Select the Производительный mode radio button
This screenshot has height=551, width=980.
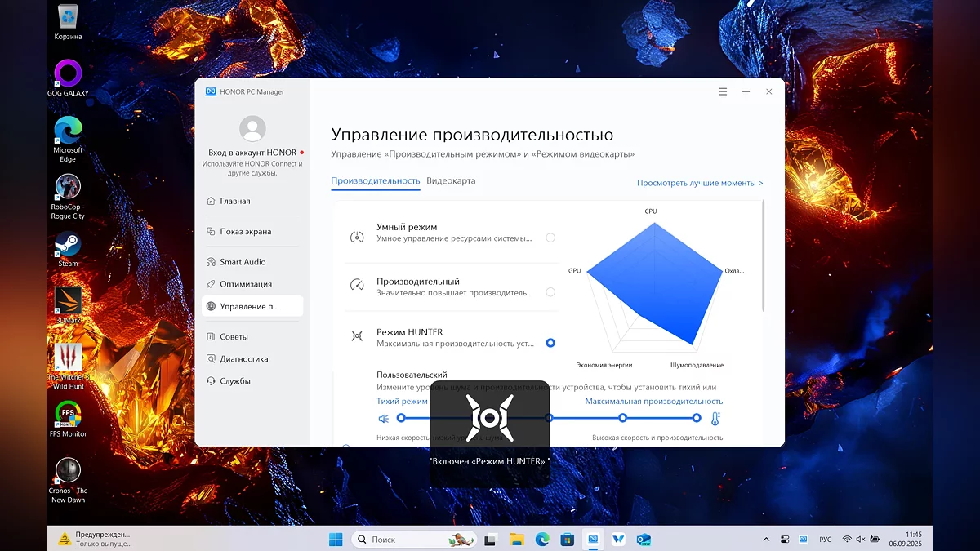tap(550, 292)
